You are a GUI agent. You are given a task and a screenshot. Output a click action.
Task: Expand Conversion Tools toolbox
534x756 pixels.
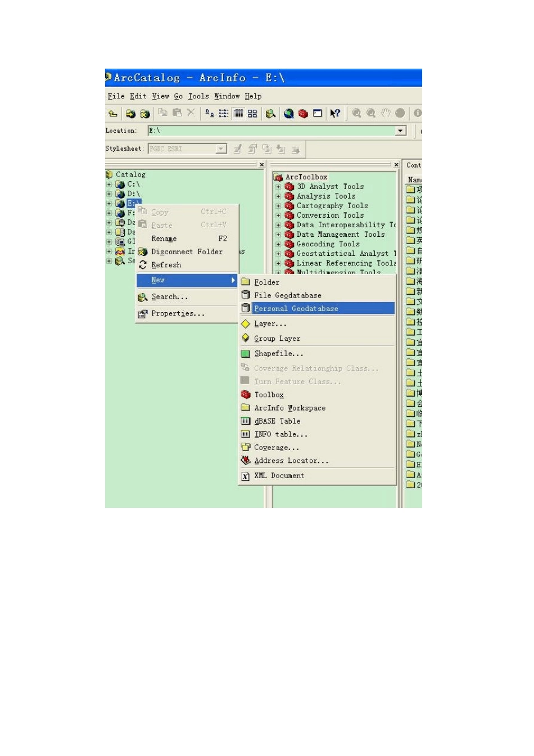[278, 215]
